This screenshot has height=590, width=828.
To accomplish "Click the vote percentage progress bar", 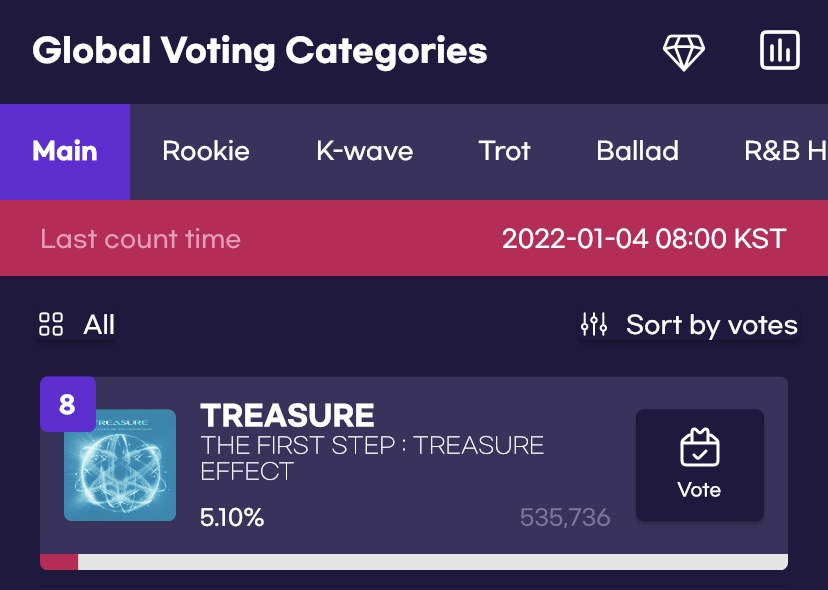I will (413, 562).
